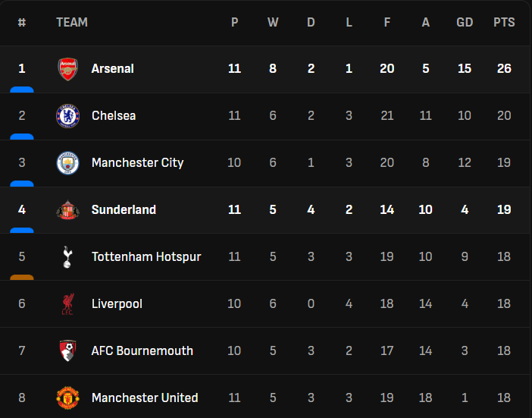Click the Liverpool LFC crest
Image resolution: width=532 pixels, height=418 pixels.
[x=67, y=304]
